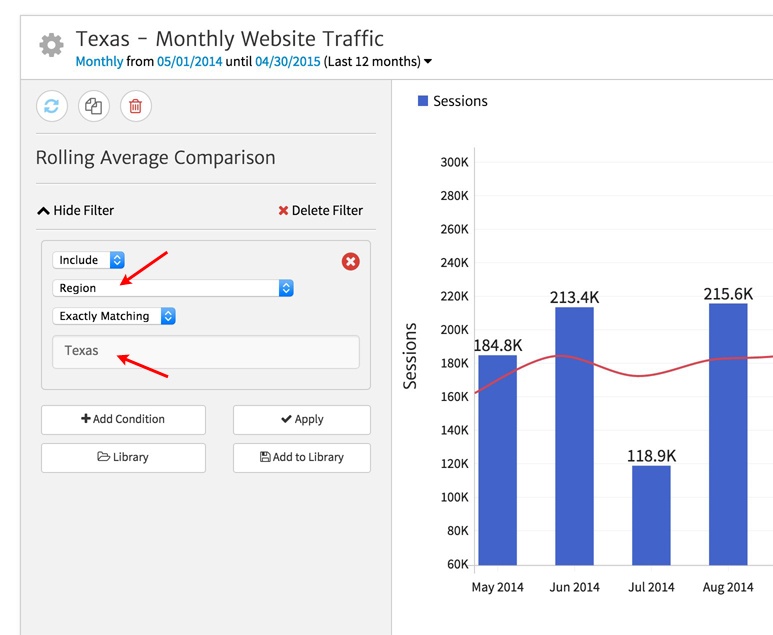Click Add to Library button

tap(301, 457)
